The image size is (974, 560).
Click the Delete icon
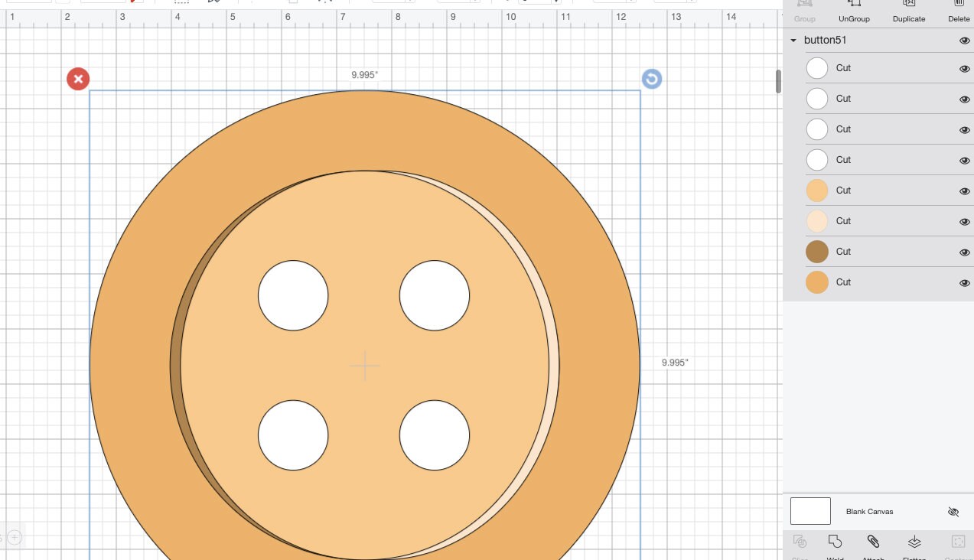tap(958, 8)
